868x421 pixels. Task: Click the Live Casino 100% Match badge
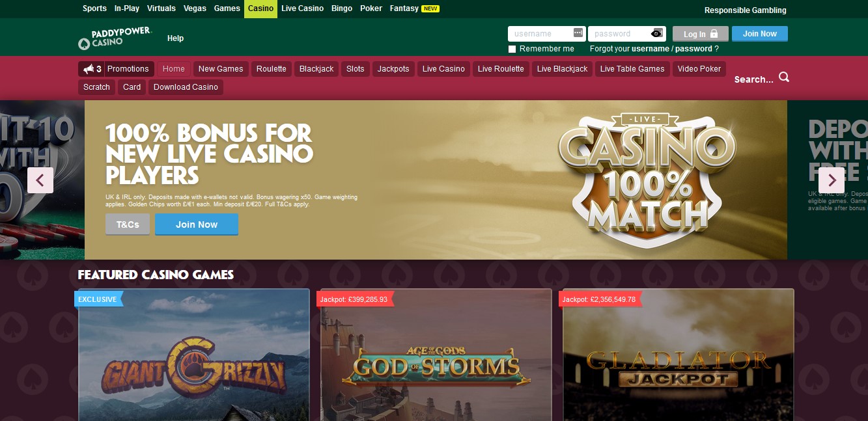647,179
